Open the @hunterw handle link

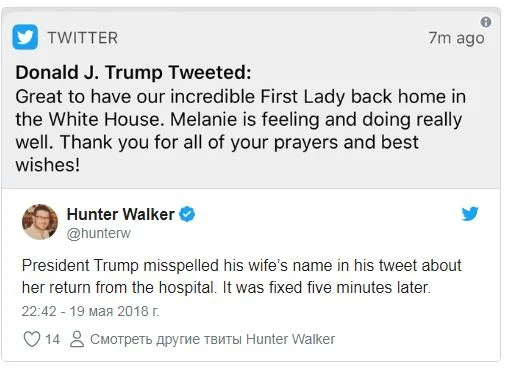tap(99, 233)
